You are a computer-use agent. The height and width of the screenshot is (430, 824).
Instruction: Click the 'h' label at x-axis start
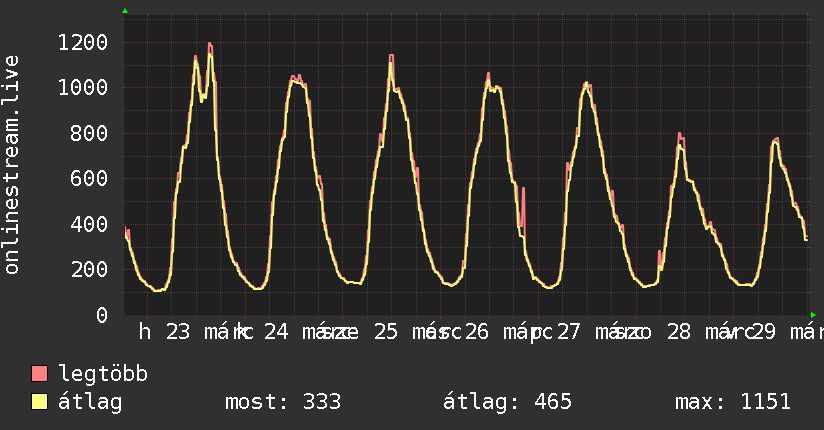pos(145,332)
